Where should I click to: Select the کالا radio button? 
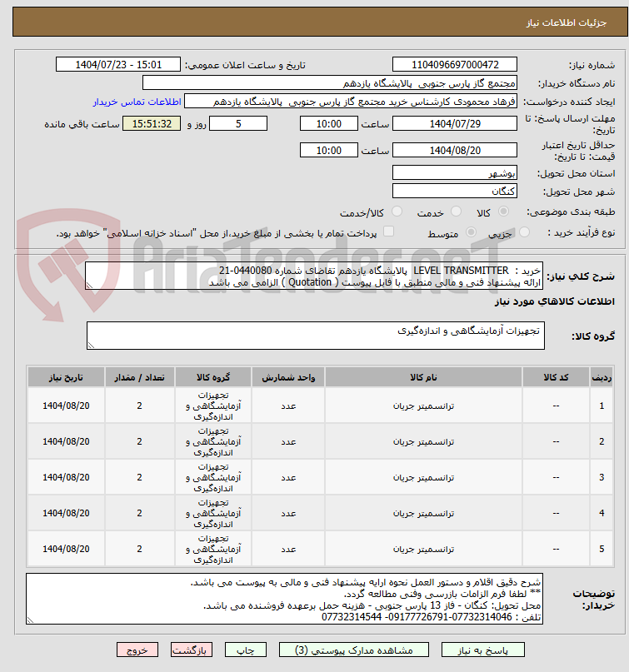[504, 212]
